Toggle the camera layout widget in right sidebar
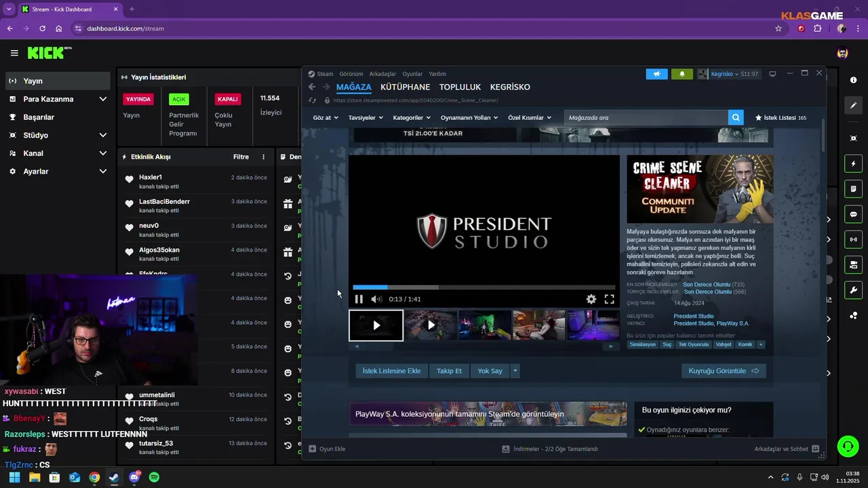 [x=853, y=264]
